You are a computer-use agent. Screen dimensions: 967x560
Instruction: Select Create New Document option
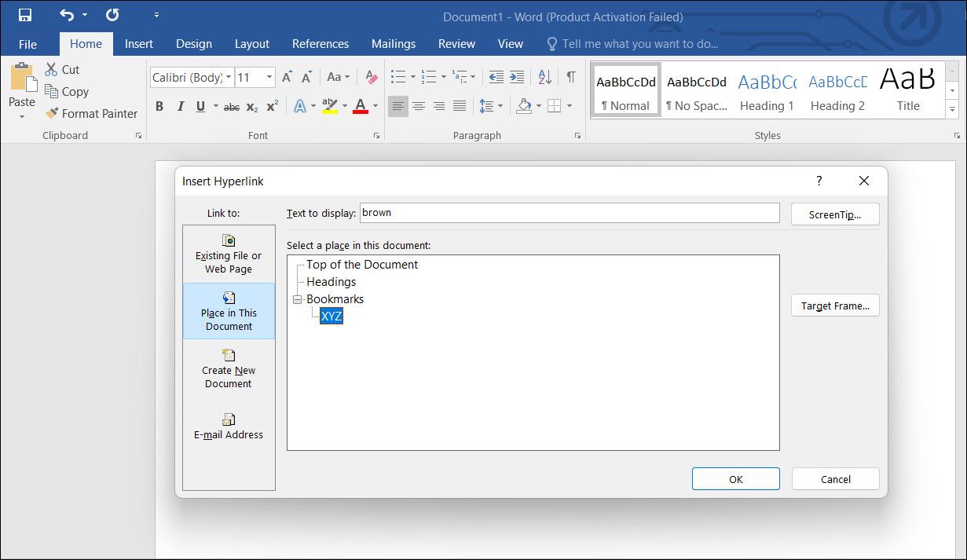229,368
